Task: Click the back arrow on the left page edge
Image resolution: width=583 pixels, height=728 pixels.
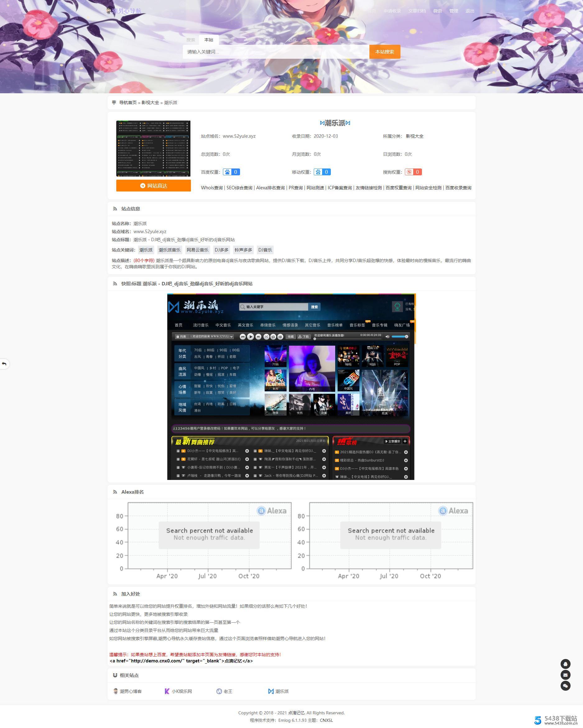Action: coord(4,364)
